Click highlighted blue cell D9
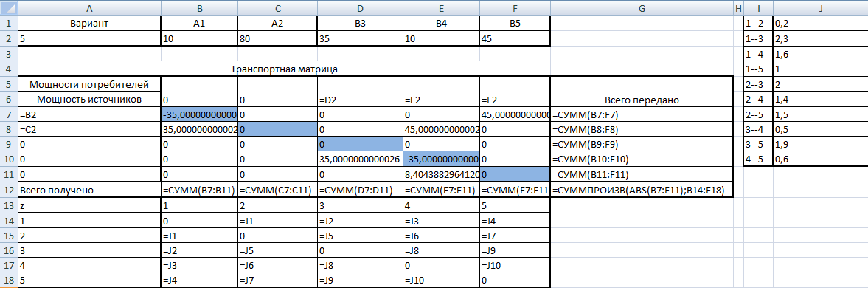This screenshot has width=868, height=288. tap(360, 145)
